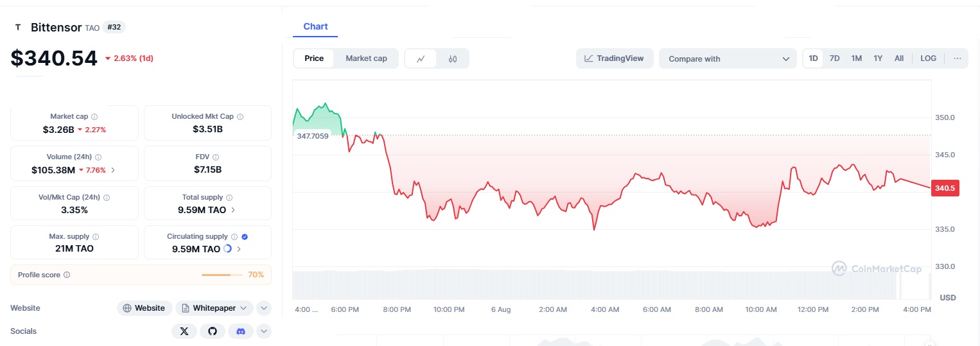Click the $105.38M volume value

click(53, 170)
